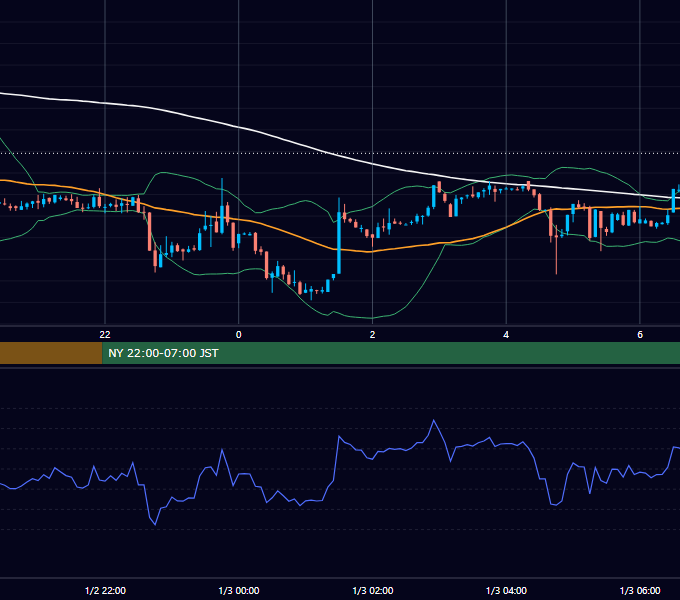Select the green lower Bollinger band line
This screenshot has width=680, height=600.
click(373, 318)
